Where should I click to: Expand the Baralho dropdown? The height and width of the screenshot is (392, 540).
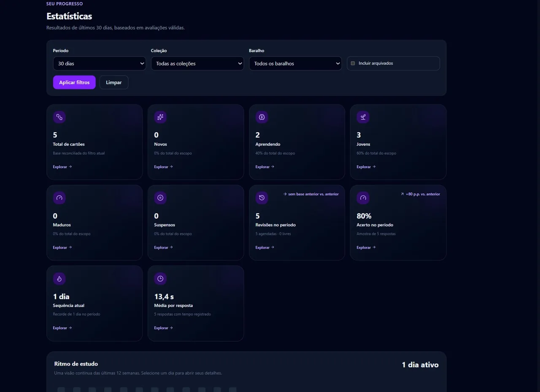click(x=295, y=64)
